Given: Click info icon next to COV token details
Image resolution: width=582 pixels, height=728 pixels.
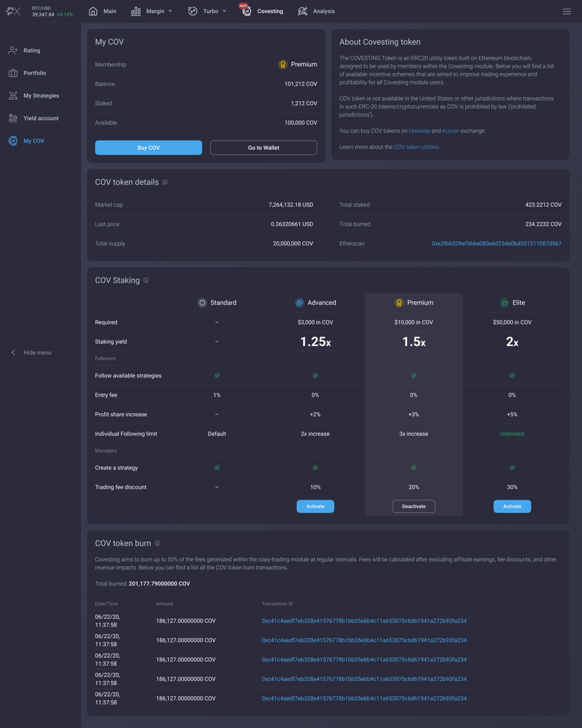Looking at the screenshot, I should [165, 182].
